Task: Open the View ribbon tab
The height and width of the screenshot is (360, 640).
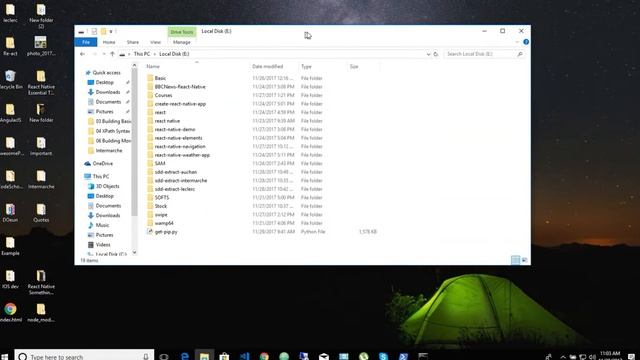Action: (x=155, y=42)
